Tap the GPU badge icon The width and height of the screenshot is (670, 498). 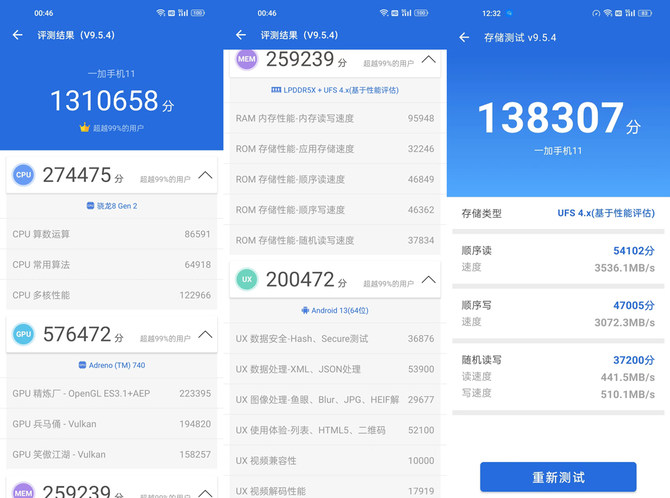[x=24, y=334]
